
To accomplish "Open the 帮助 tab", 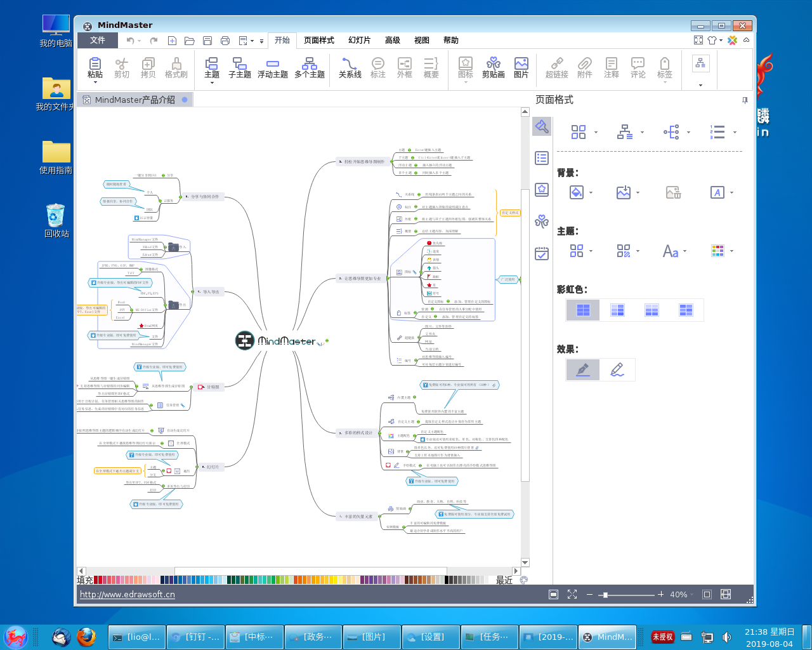I will tap(451, 40).
